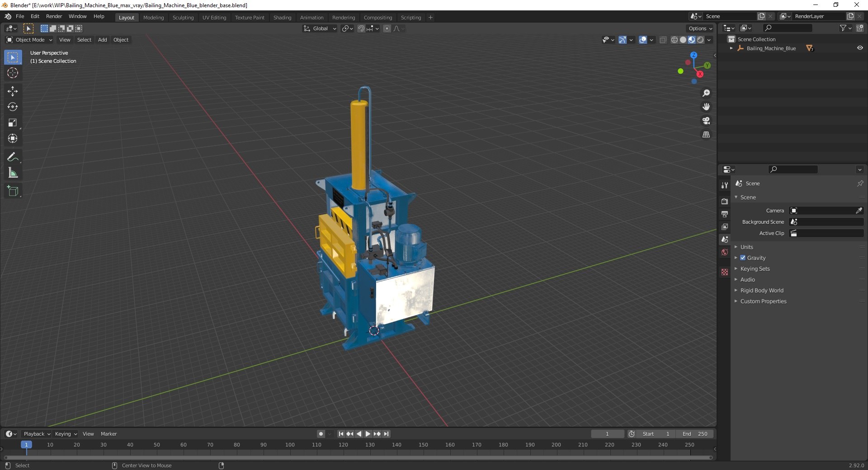Play the animation forward
The image size is (868, 470).
[x=368, y=434]
